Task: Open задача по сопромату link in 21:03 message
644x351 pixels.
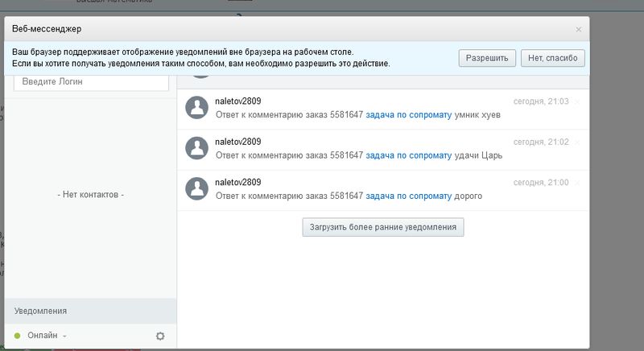Action: click(408, 115)
